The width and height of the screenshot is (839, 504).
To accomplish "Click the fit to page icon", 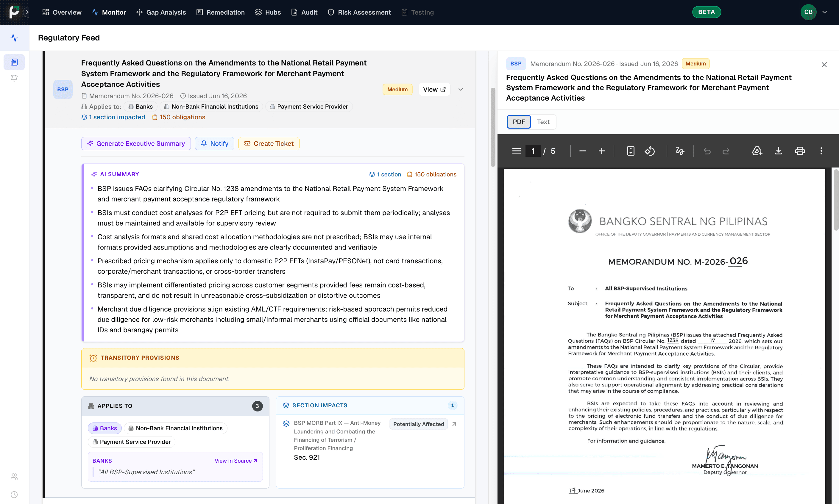I will [x=631, y=151].
